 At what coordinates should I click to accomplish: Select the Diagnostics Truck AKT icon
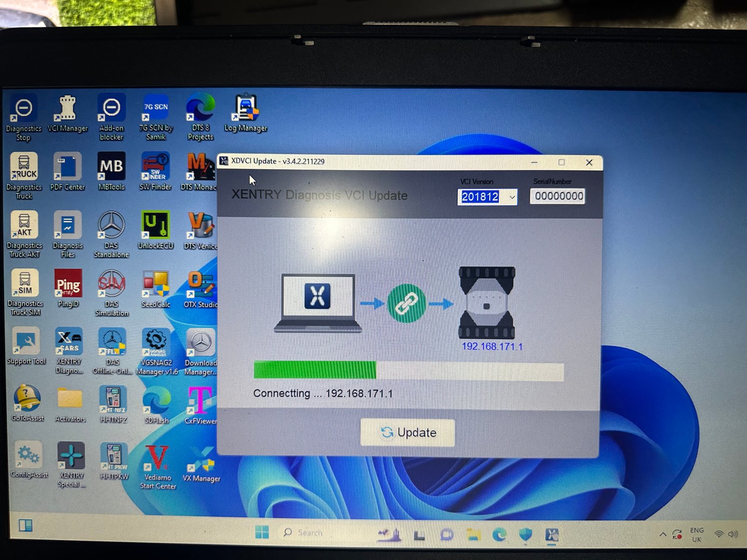[24, 234]
